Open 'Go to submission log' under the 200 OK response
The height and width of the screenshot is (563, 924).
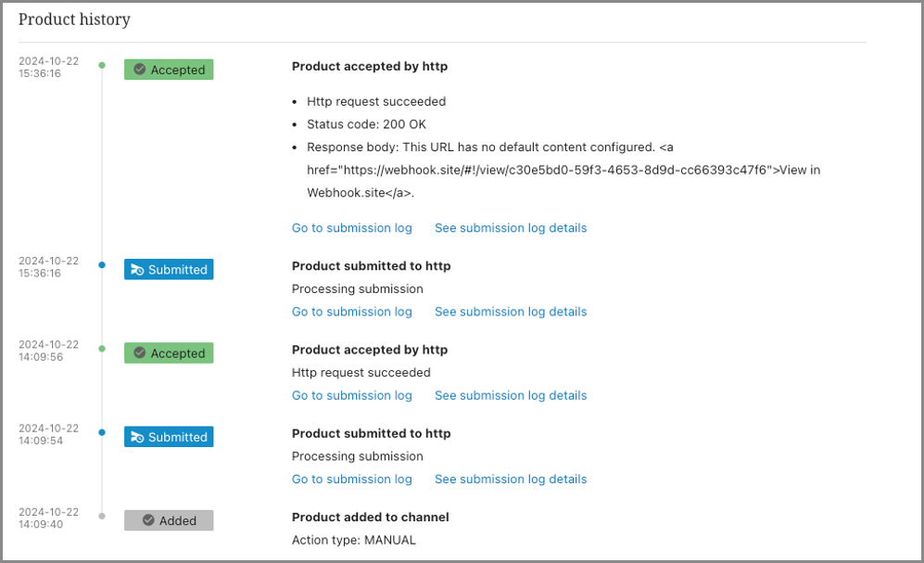tap(351, 228)
